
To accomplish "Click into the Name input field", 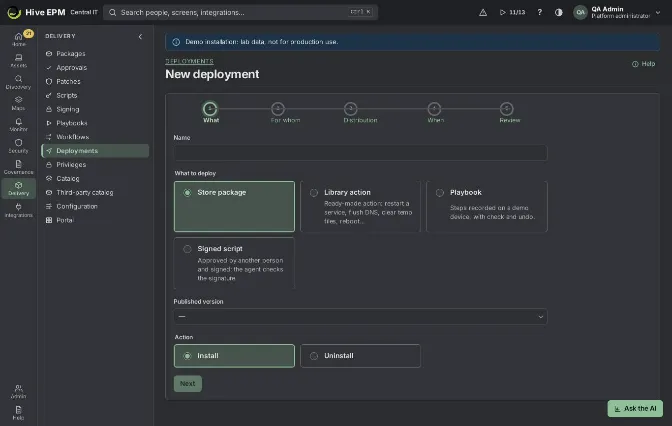I will point(360,153).
